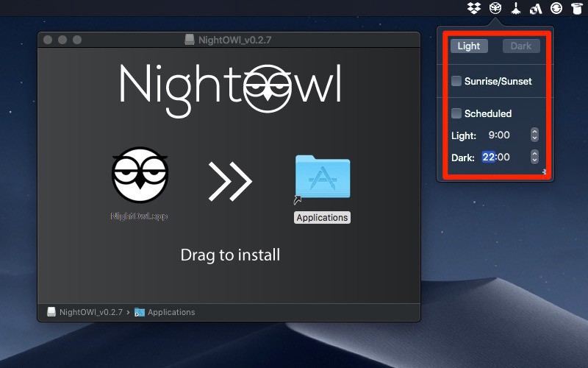Switch to Light mode
This screenshot has height=368, width=588.
(469, 46)
